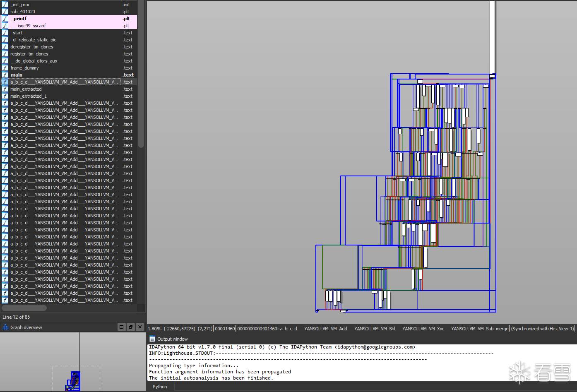The height and width of the screenshot is (392, 577).
Task: Click the function icon next to main
Action: point(5,75)
